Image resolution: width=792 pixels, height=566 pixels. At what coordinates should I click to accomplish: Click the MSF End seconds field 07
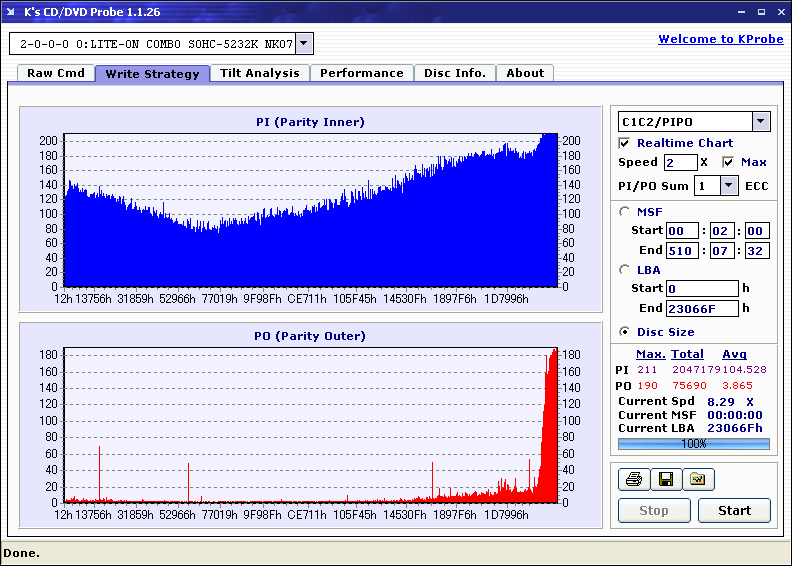[722, 251]
